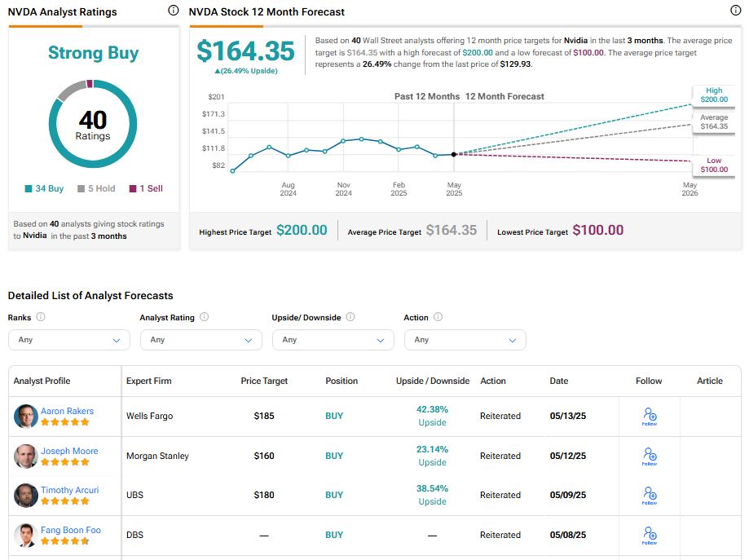
Task: Click the Article column header
Action: tap(710, 381)
